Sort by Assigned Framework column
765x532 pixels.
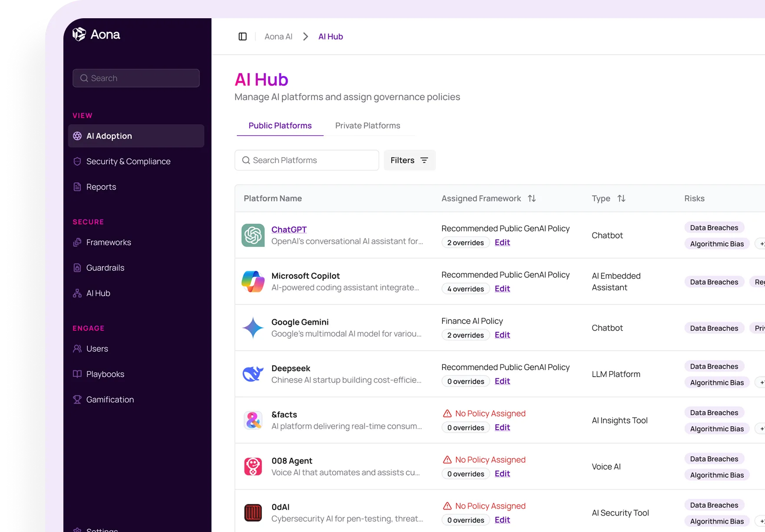click(531, 198)
